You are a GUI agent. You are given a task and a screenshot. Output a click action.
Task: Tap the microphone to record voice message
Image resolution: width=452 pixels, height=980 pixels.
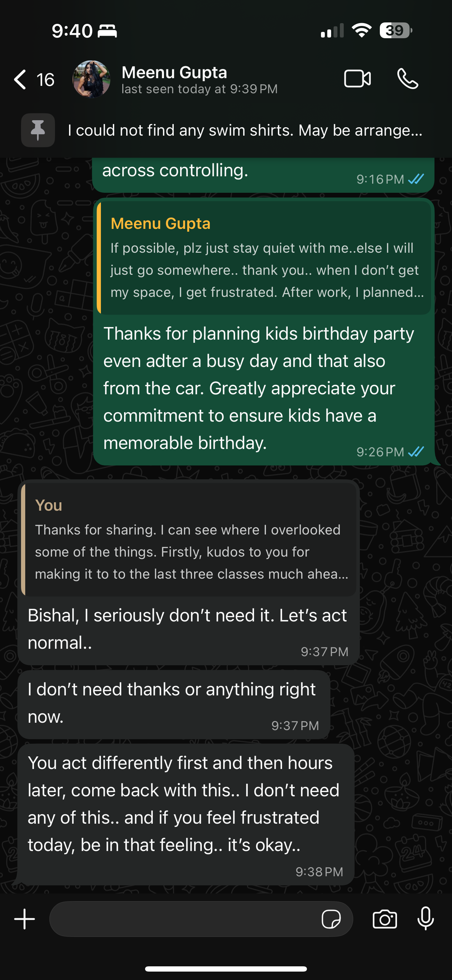(x=425, y=918)
